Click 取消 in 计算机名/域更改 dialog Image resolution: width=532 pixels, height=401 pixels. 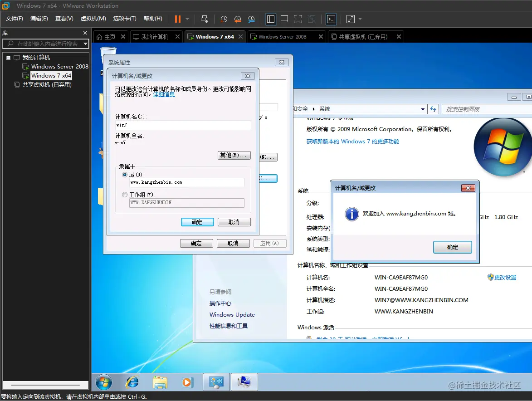coord(234,222)
